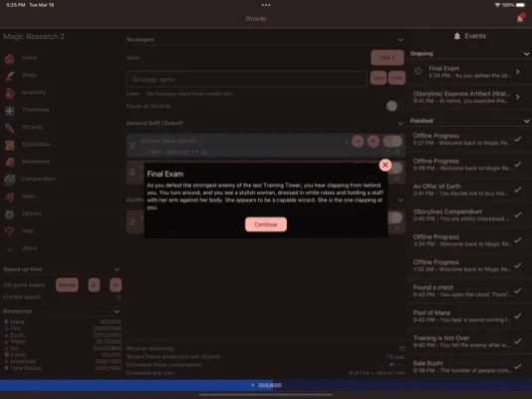Open the Transmute star icon
Screen dimensions: 532x399
[x=10, y=110]
